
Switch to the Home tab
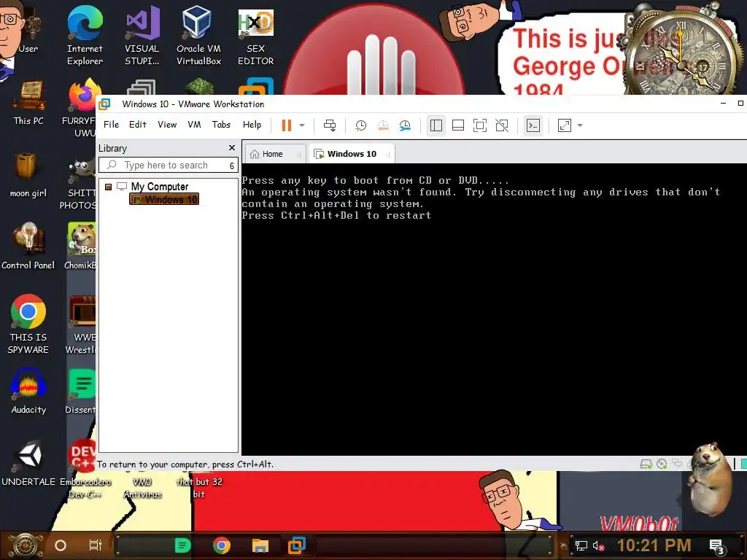point(275,154)
